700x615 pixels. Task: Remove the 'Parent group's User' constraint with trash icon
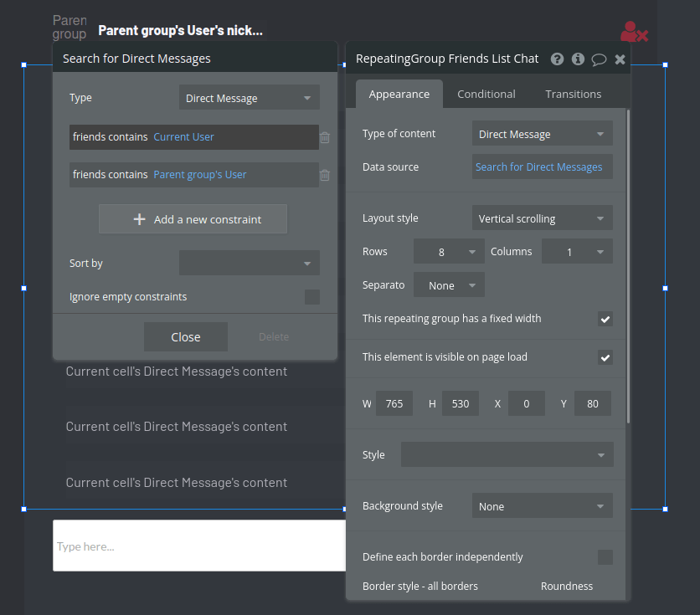[x=325, y=175]
